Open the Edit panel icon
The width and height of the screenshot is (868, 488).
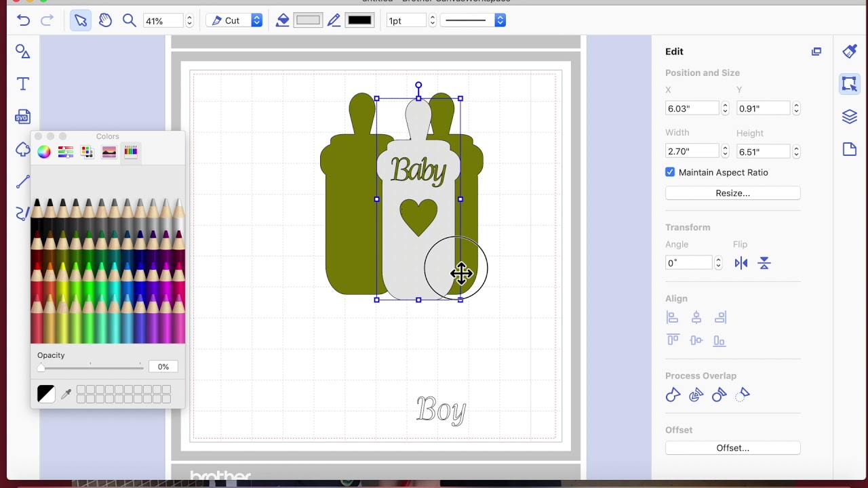(850, 84)
